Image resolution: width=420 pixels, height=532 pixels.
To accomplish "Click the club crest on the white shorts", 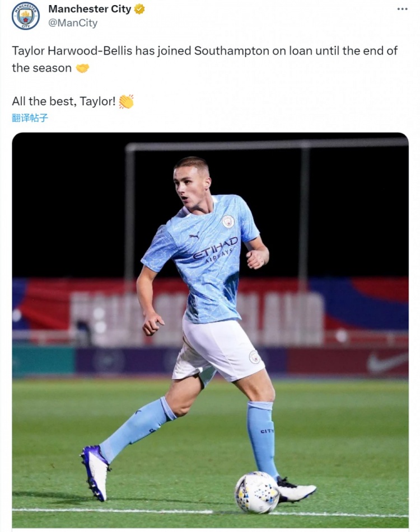I will tap(255, 356).
